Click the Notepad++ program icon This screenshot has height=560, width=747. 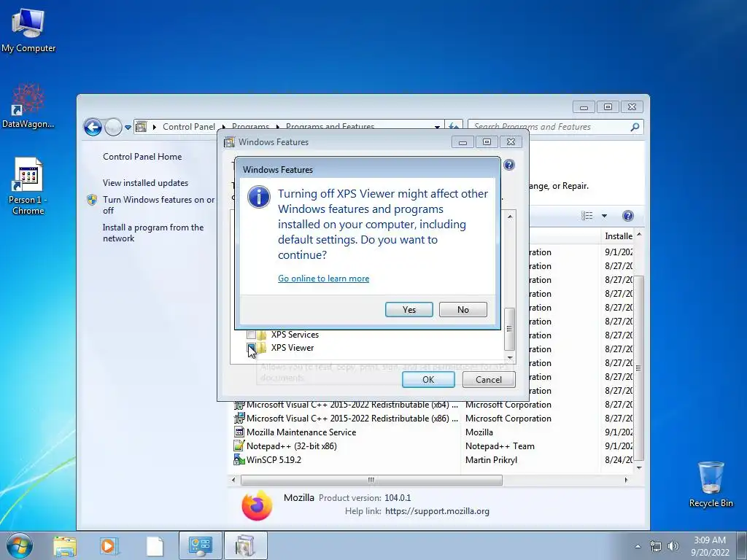click(x=239, y=446)
